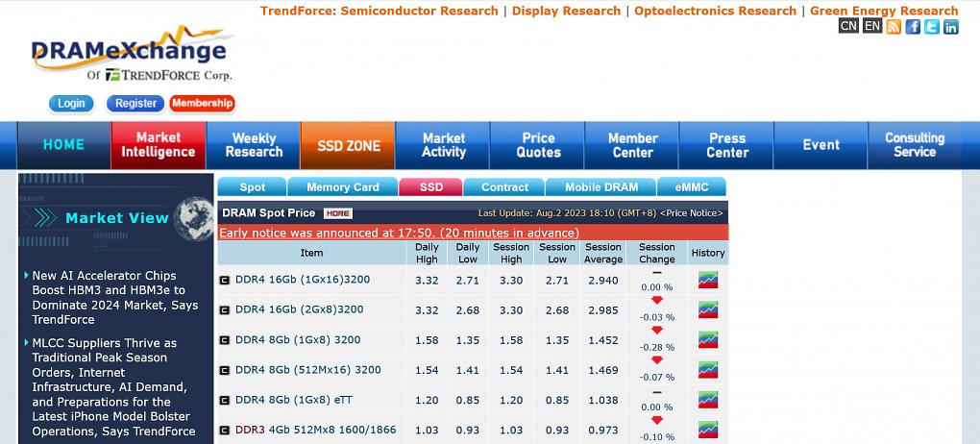The image size is (980, 444).
Task: Click the Market View heading
Action: (x=117, y=218)
